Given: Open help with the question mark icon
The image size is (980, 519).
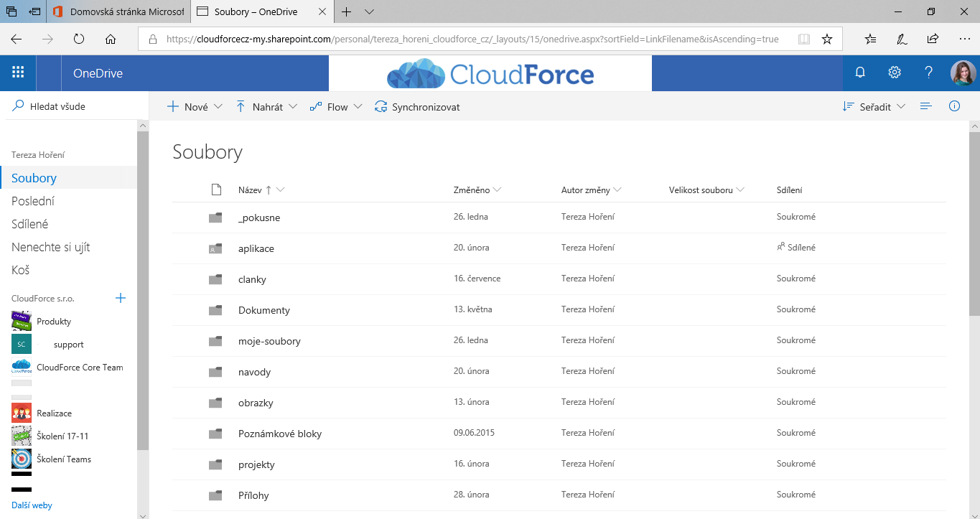Looking at the screenshot, I should pos(928,72).
